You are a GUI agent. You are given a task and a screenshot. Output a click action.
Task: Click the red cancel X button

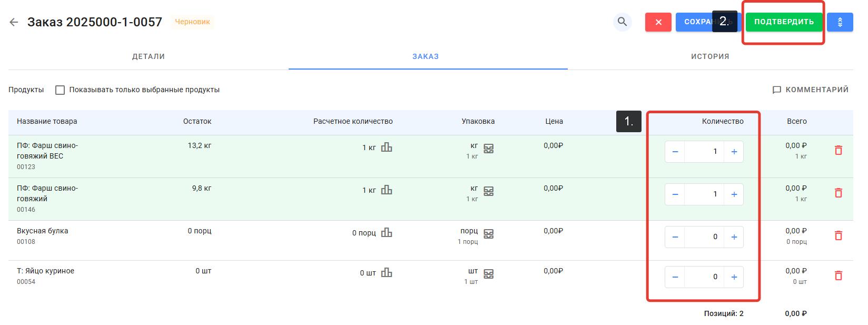[x=658, y=22]
